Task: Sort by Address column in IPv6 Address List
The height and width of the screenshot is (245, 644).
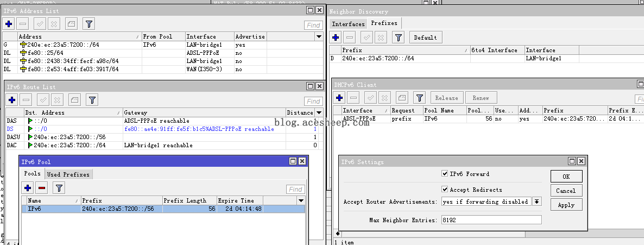Action: click(x=80, y=36)
